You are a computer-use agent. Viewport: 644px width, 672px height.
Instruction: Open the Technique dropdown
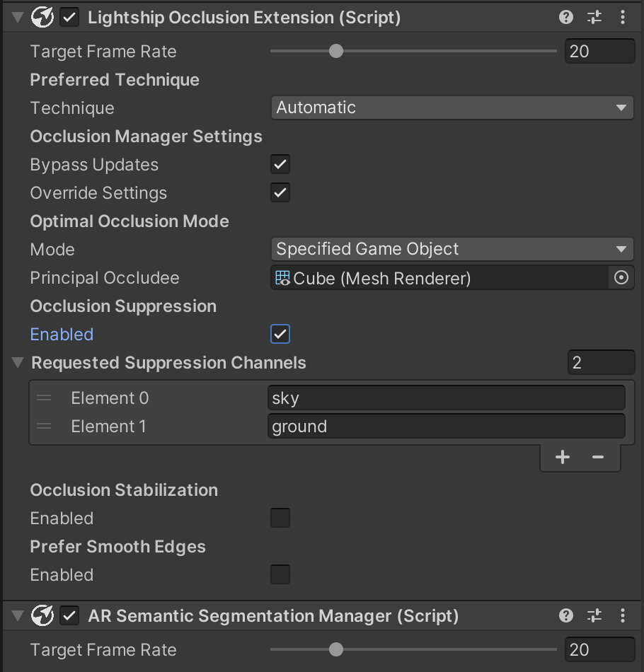click(x=452, y=108)
